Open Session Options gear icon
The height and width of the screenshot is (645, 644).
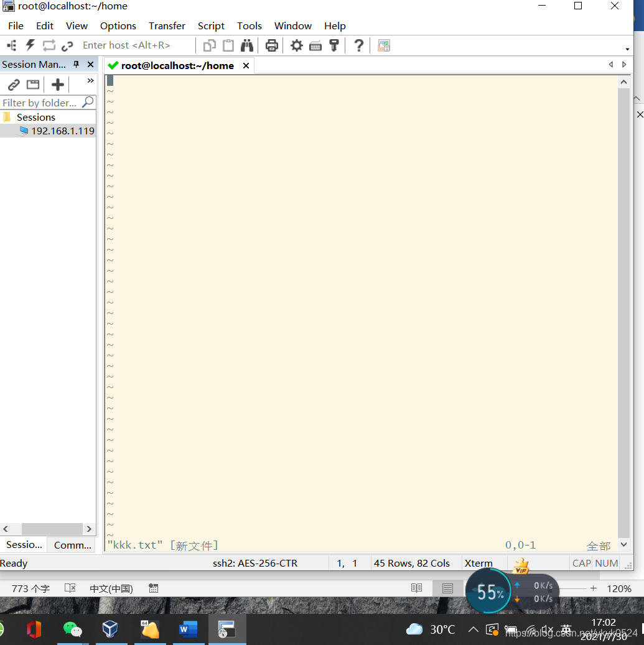[x=296, y=45]
